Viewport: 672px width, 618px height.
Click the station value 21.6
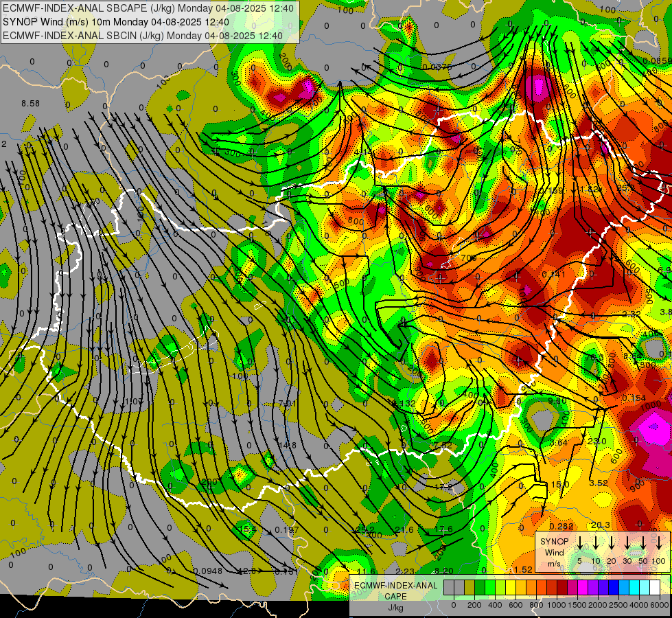coord(404,529)
